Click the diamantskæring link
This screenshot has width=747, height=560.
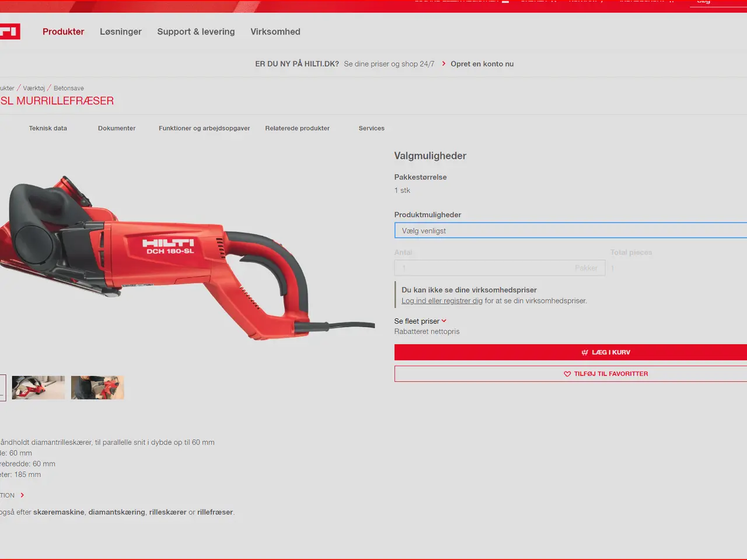[x=117, y=512]
